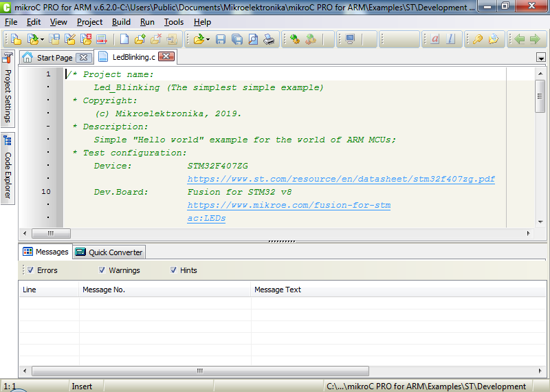Click the editor scroll-down arrow
This screenshot has height=392, width=550.
click(x=540, y=222)
